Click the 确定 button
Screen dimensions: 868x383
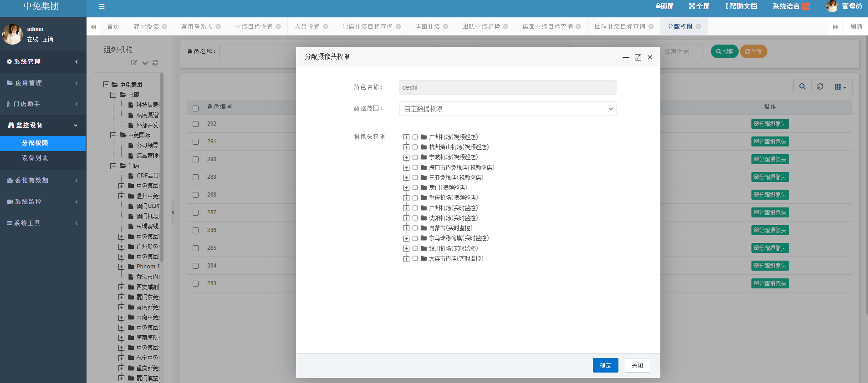[605, 365]
